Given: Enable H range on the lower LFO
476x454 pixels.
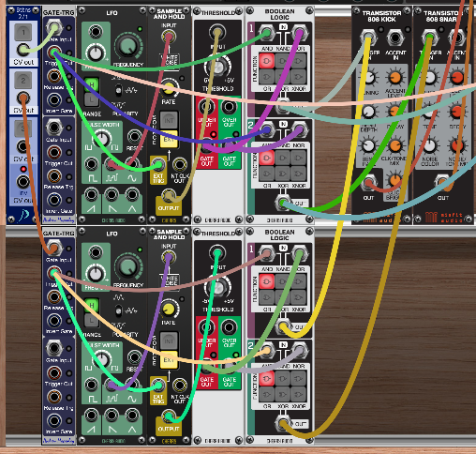Looking at the screenshot, I should click(x=92, y=306).
